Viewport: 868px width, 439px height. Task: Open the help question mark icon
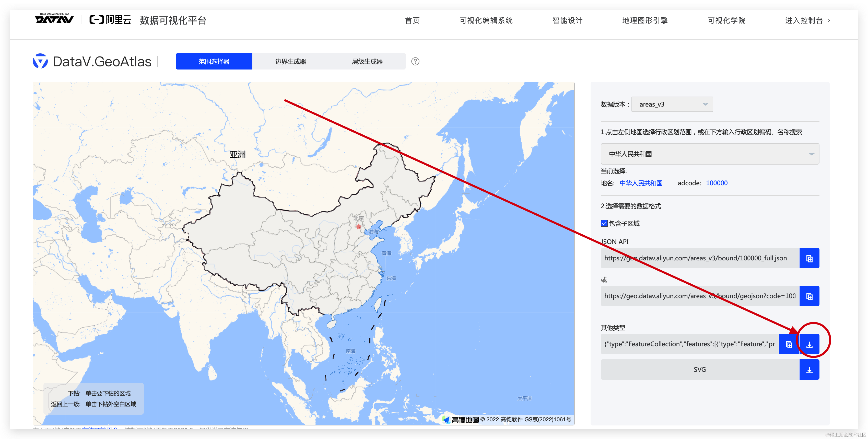[x=415, y=61]
